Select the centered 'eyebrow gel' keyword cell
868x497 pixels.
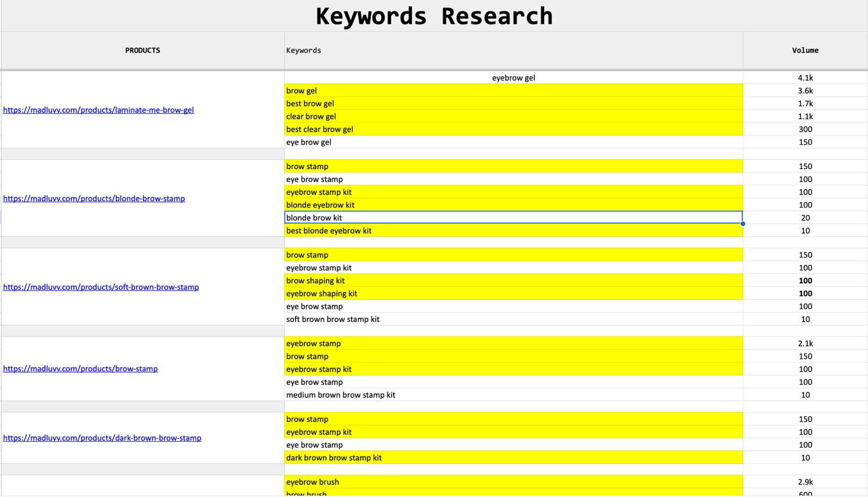pyautogui.click(x=513, y=78)
